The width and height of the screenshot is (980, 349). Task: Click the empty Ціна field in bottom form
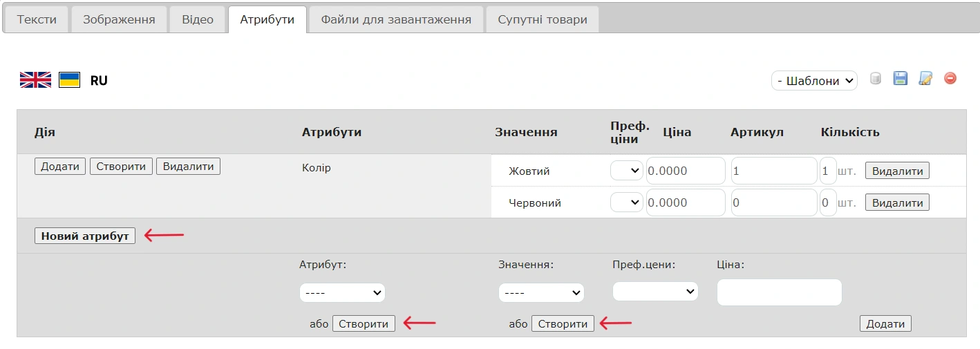(x=779, y=292)
